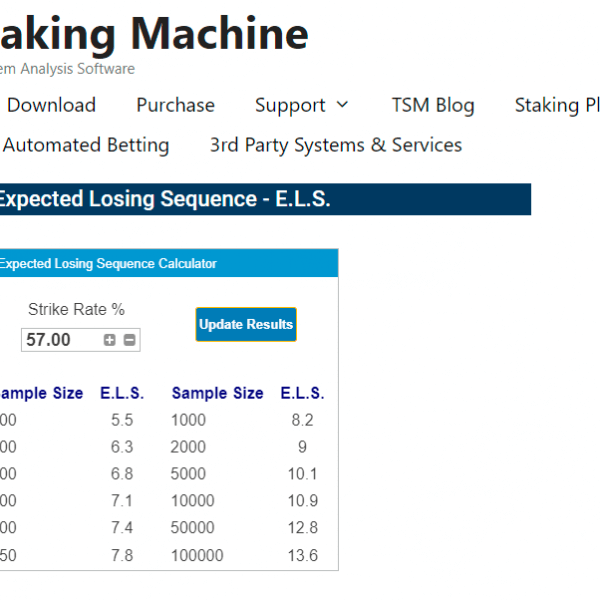The width and height of the screenshot is (600, 600).
Task: Click E.L.S. value 6.3
Action: [122, 447]
